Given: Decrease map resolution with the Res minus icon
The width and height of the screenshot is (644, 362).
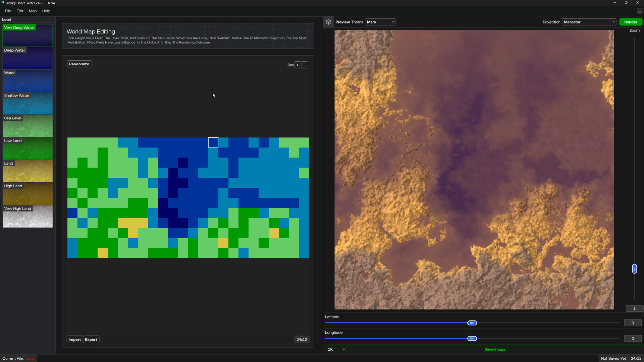Looking at the screenshot, I should (305, 65).
